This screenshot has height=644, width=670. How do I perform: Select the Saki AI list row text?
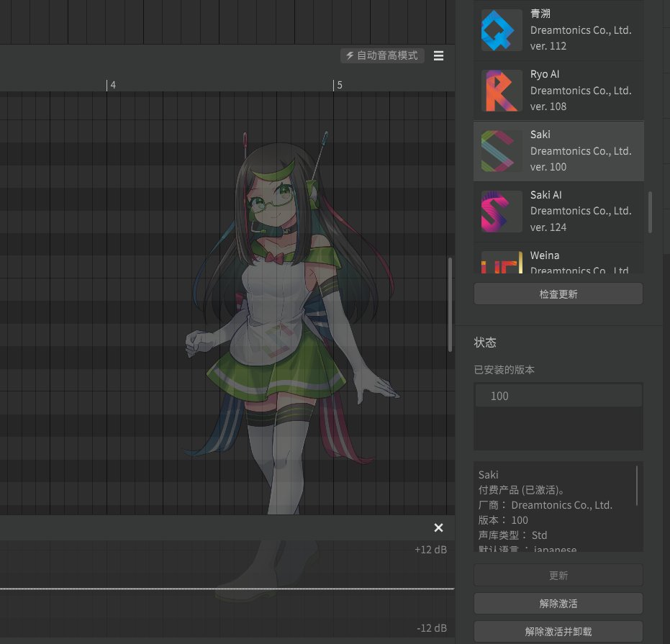tap(558, 211)
